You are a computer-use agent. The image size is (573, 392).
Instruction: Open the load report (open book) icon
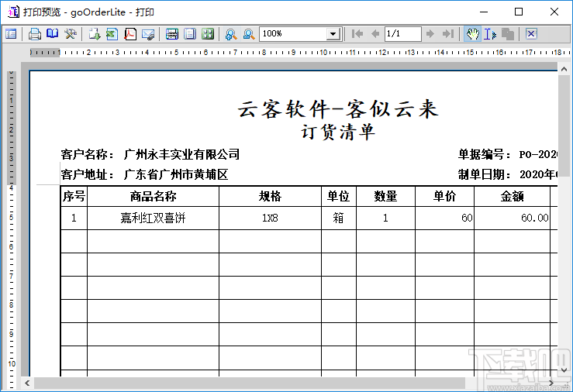pyautogui.click(x=52, y=34)
